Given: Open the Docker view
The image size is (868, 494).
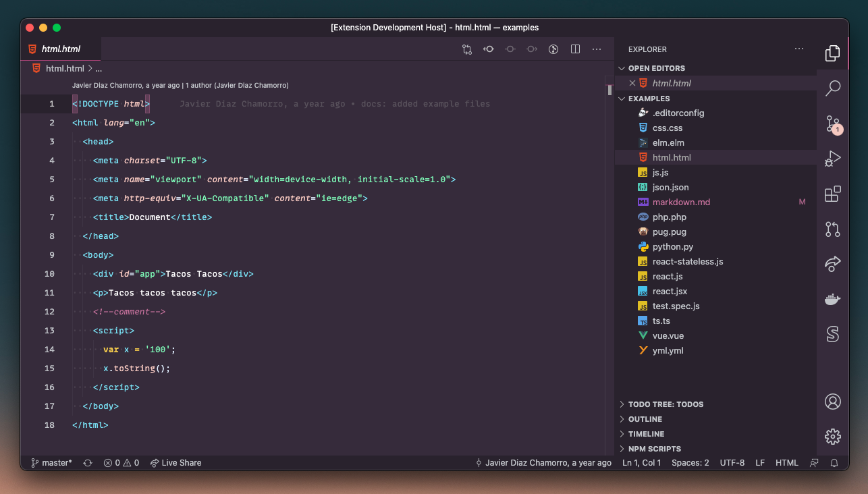Looking at the screenshot, I should [833, 299].
